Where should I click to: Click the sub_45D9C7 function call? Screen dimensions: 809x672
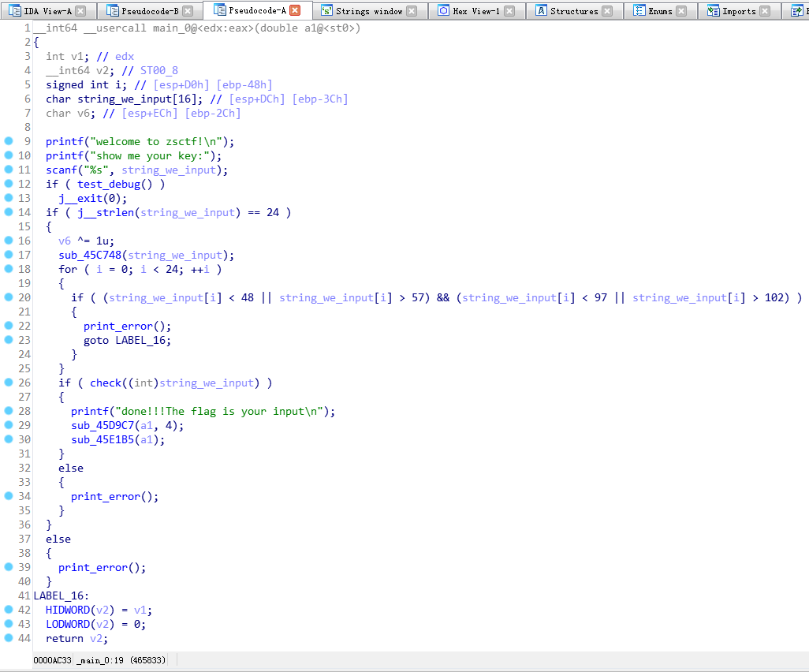point(103,425)
